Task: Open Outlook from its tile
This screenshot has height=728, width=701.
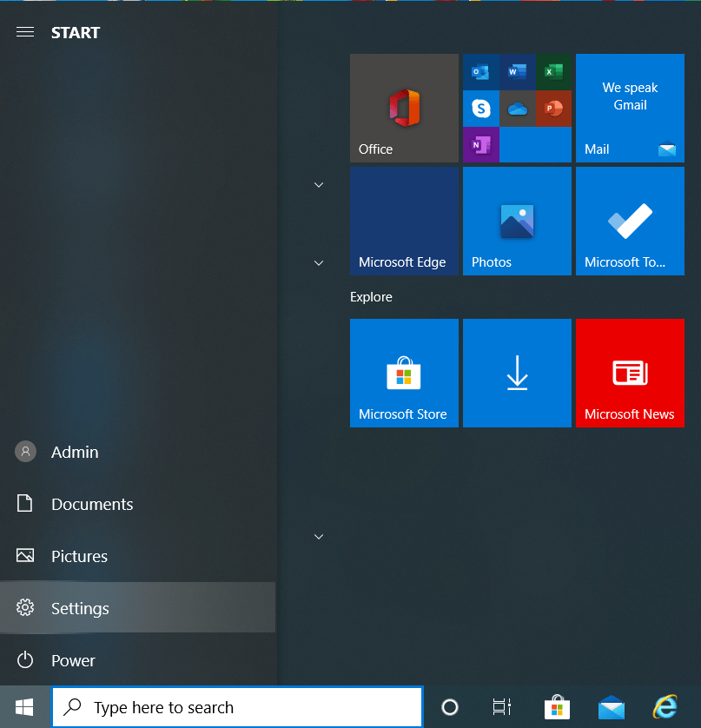Action: tap(481, 71)
